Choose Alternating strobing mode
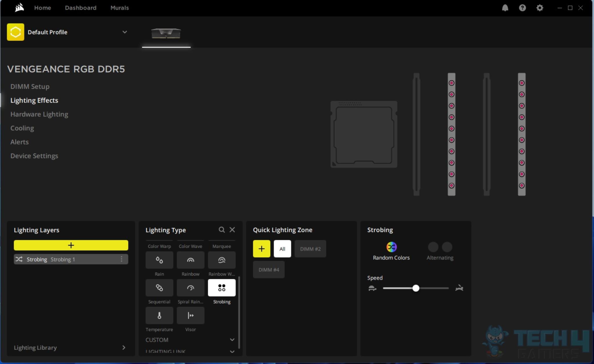 [440, 251]
